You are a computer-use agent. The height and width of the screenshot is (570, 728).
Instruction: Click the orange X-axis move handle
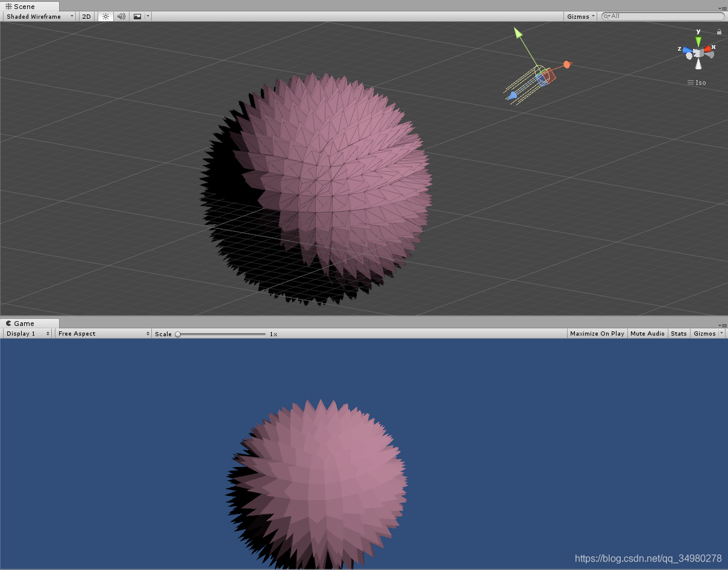click(566, 64)
